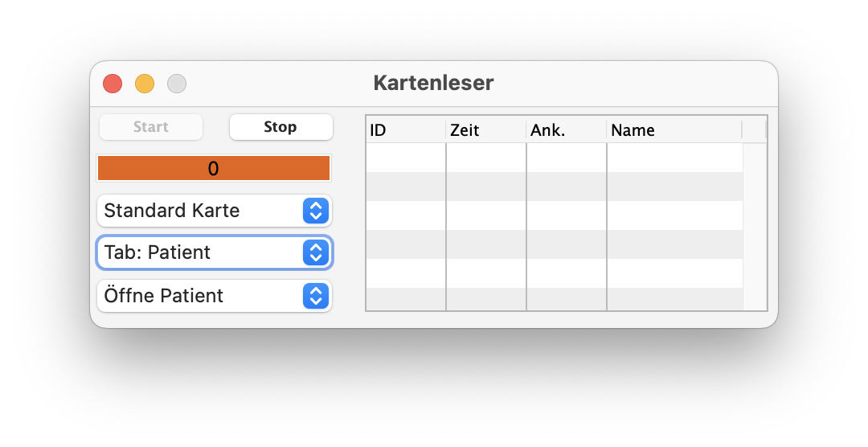Expand the Tab: Patient dropdown
The width and height of the screenshot is (868, 447).
[214, 252]
